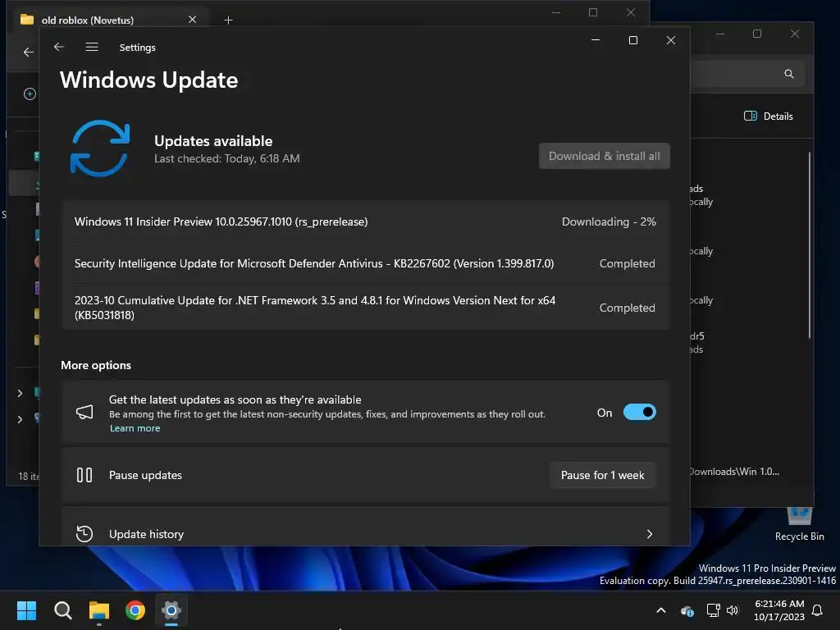Show hidden tray icons chevron

click(x=661, y=610)
